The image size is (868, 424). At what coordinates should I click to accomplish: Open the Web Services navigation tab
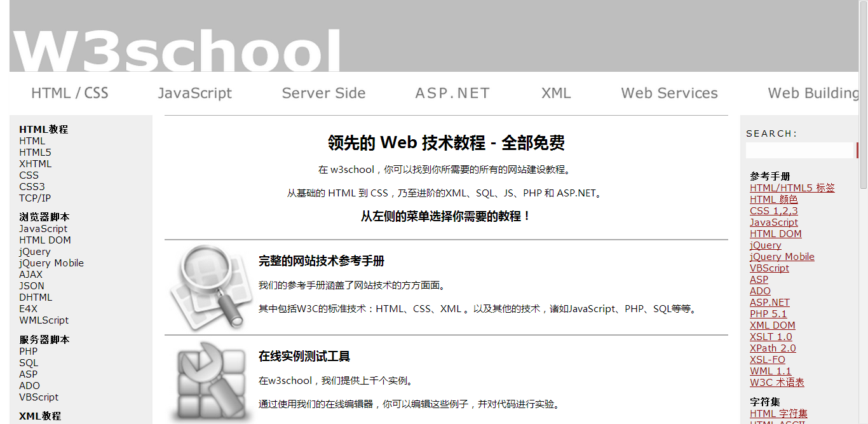pyautogui.click(x=669, y=93)
